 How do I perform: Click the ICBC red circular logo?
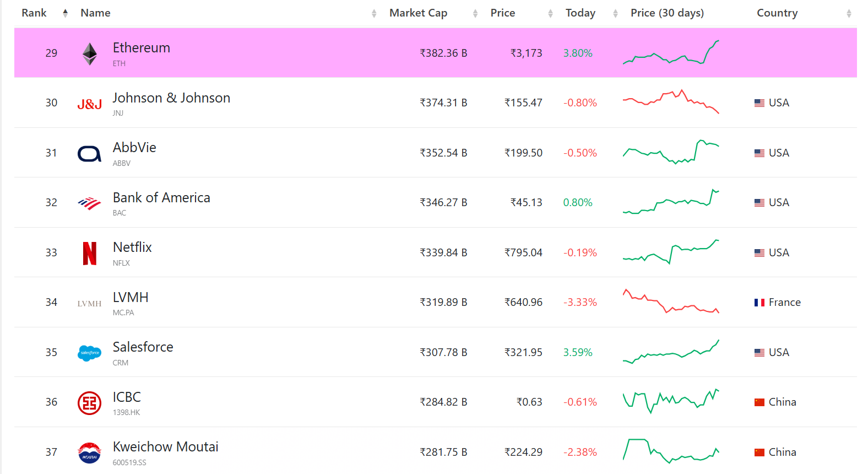(x=89, y=403)
